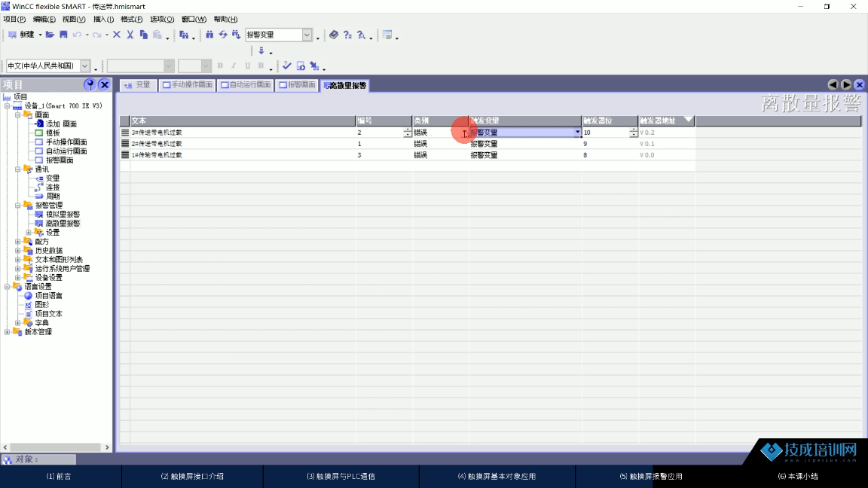
Task: Open the 视图(V) menu
Action: (x=74, y=20)
